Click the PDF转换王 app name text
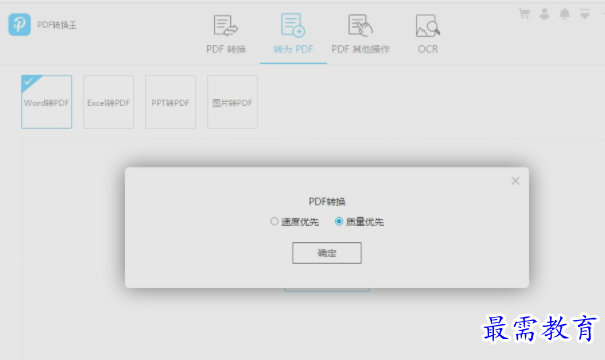Viewport: 605px width, 360px height. [x=57, y=25]
